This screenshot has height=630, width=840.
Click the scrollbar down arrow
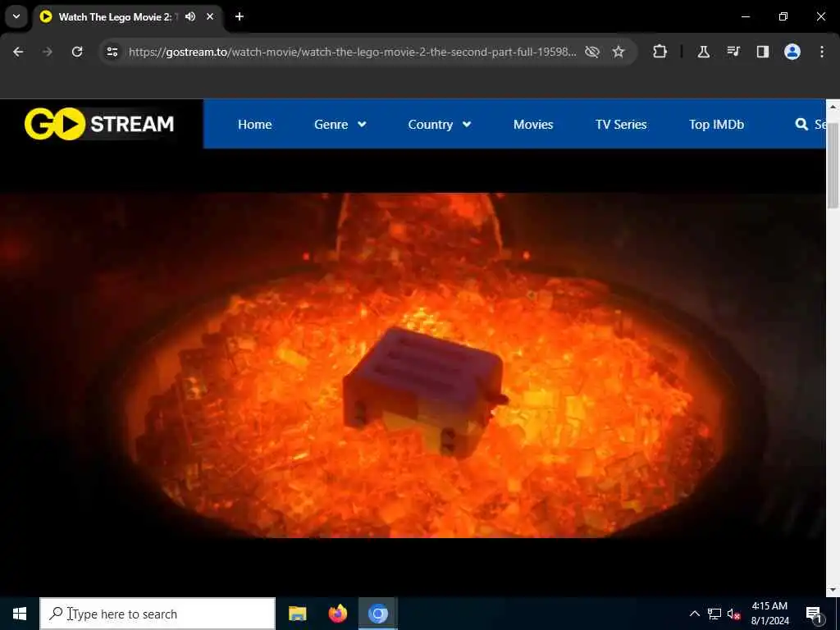pyautogui.click(x=833, y=590)
